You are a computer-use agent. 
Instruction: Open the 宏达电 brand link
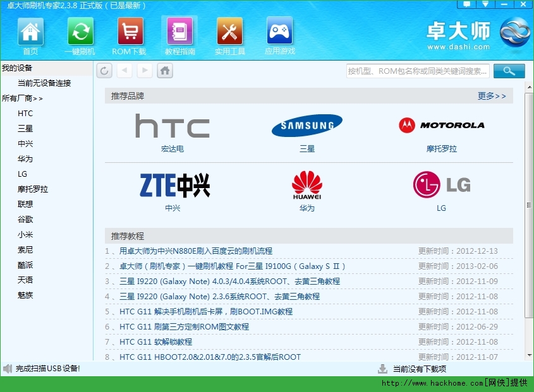173,149
